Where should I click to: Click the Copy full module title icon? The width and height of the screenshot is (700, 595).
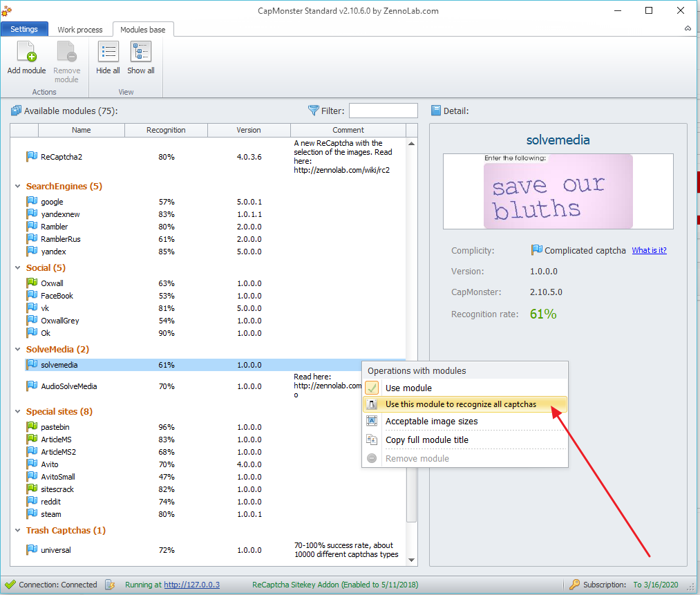(372, 440)
